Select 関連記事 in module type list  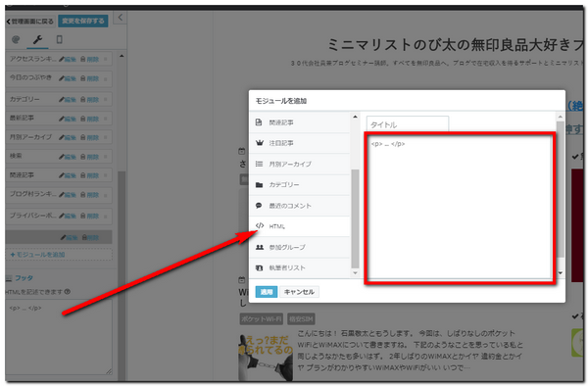point(299,122)
